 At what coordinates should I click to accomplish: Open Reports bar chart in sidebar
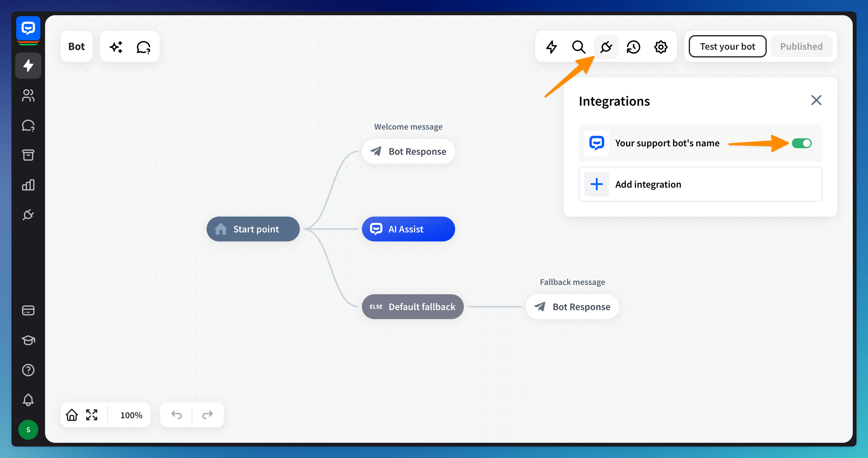click(x=28, y=185)
